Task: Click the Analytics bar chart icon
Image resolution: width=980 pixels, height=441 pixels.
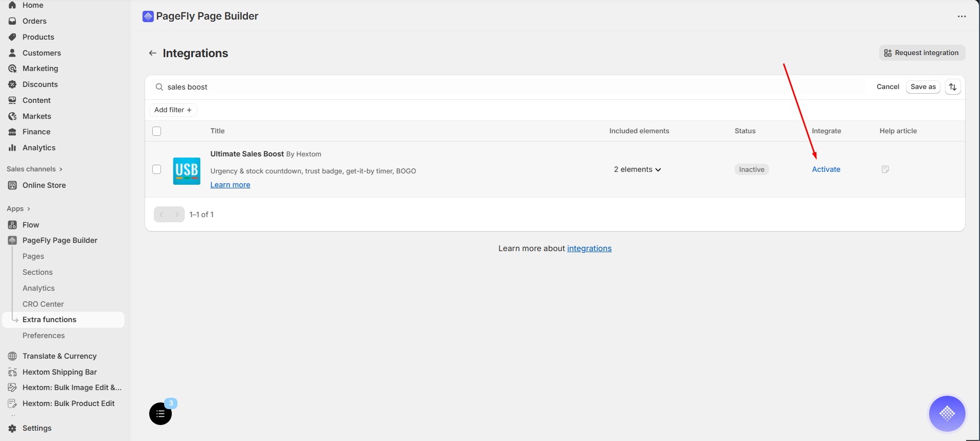Action: click(12, 148)
